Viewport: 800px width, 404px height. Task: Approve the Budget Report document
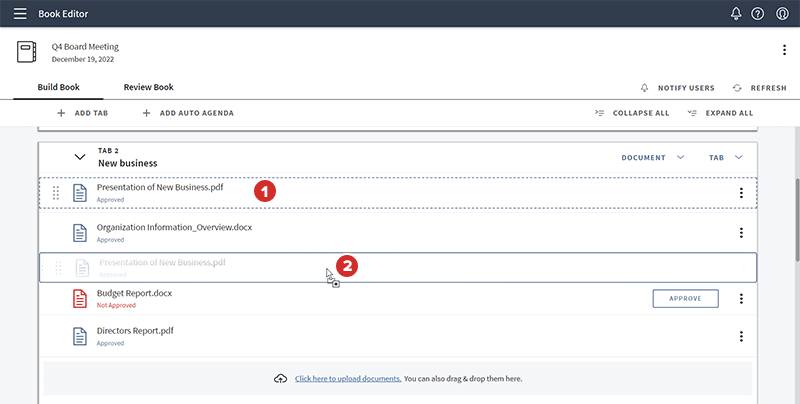(685, 299)
